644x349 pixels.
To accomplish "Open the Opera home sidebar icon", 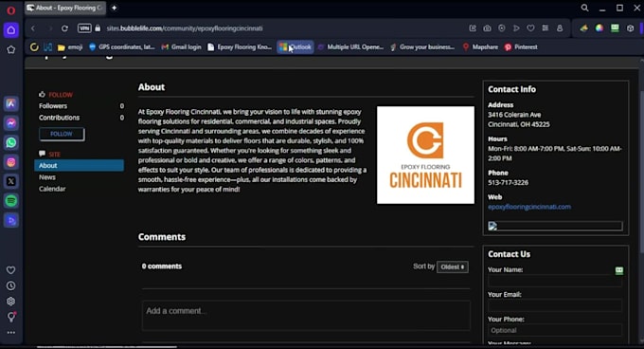I will point(11,30).
